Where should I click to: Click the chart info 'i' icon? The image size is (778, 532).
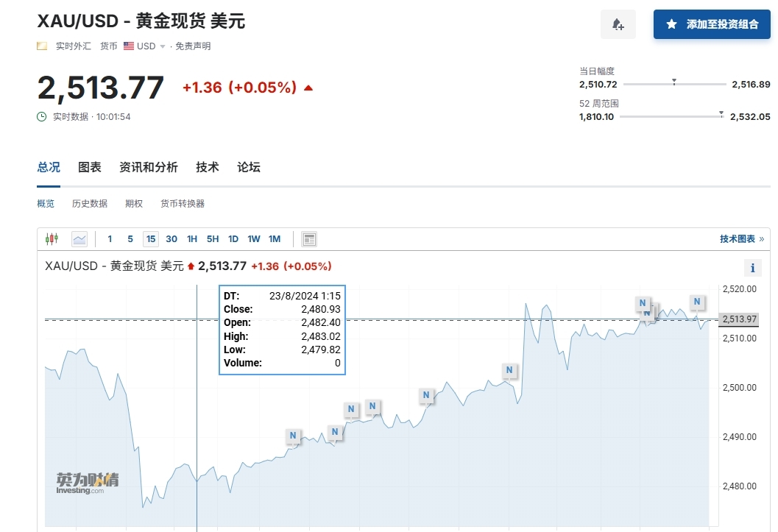point(753,268)
